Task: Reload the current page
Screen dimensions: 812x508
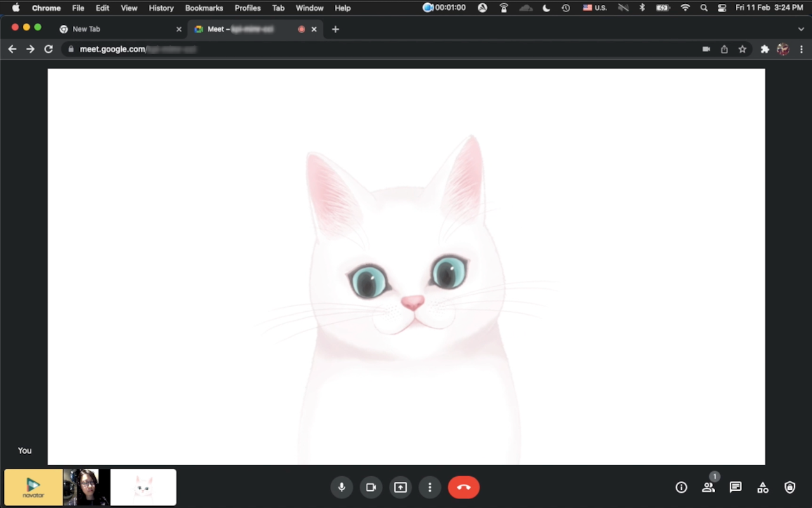Action: pyautogui.click(x=49, y=49)
